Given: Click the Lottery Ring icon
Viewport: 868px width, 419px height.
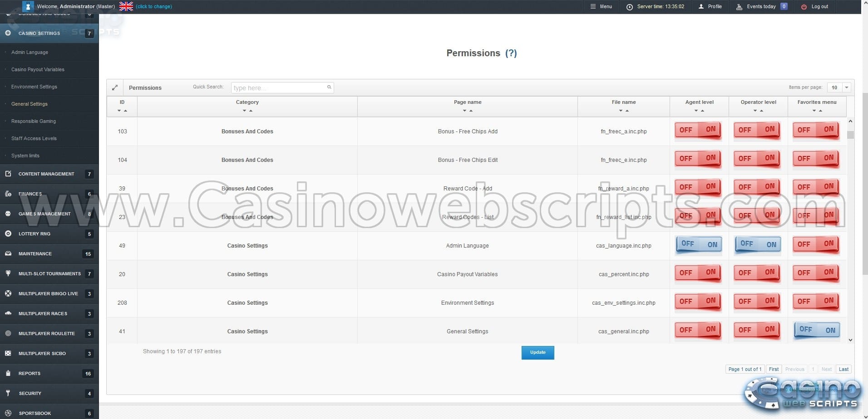Looking at the screenshot, I should tap(8, 234).
